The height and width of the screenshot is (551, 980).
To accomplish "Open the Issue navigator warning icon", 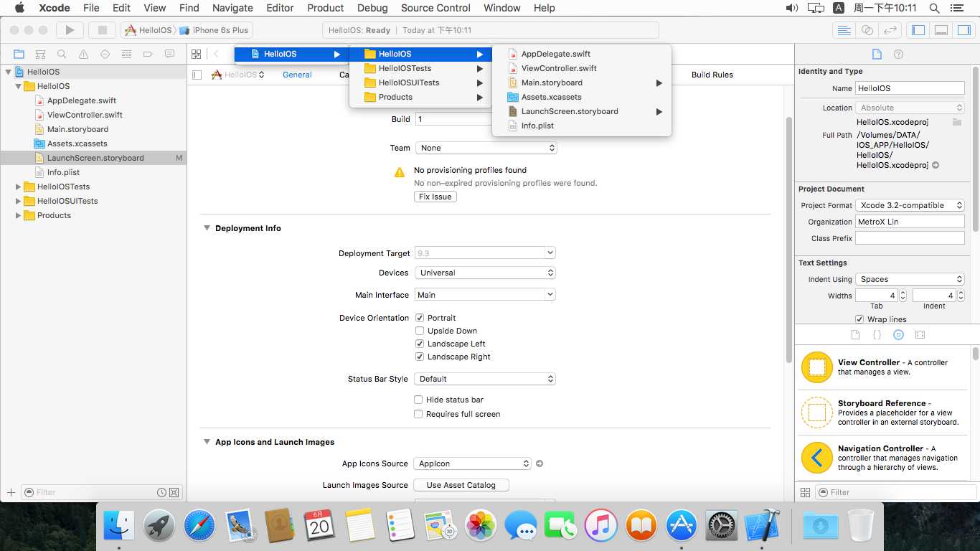I will pyautogui.click(x=83, y=54).
